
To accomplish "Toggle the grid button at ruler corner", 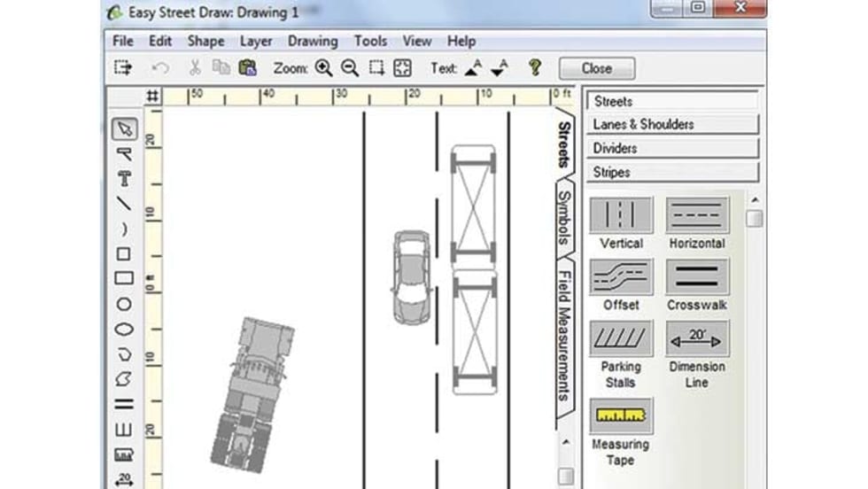I will tap(153, 96).
